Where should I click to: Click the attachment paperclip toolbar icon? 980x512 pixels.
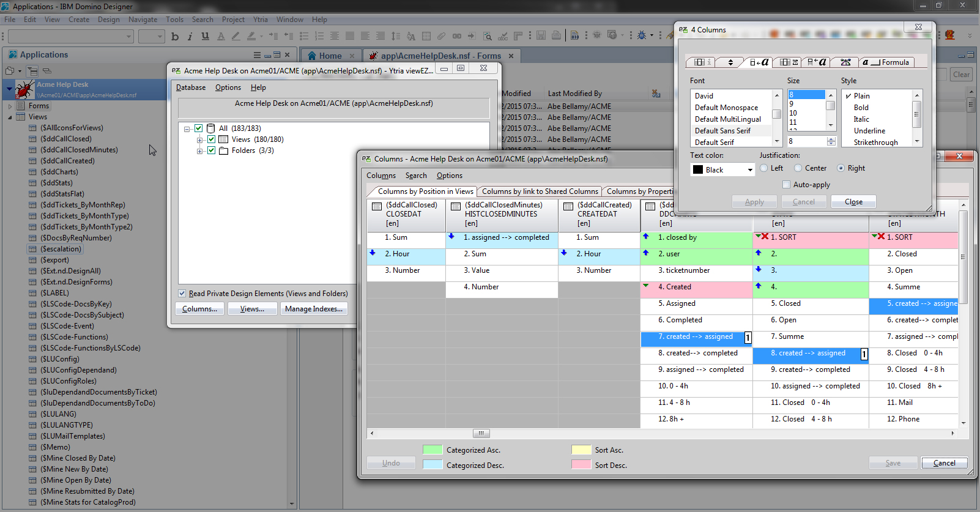pyautogui.click(x=442, y=36)
